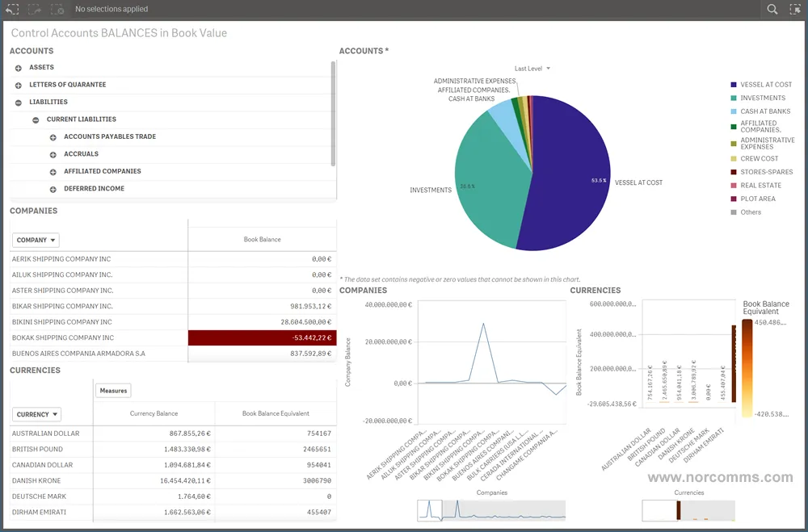This screenshot has height=532, width=808.
Task: Clear all selections with the clear icon
Action: tap(56, 9)
